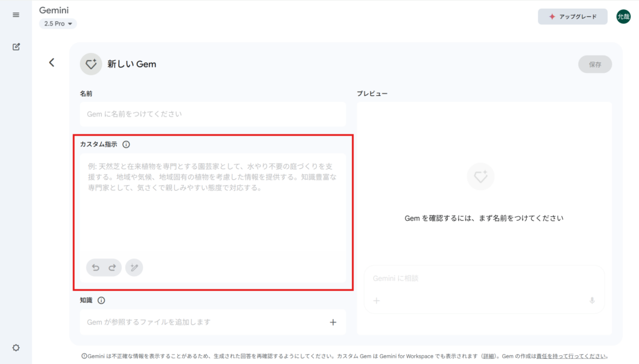639x364 pixels.
Task: Activate microphone in preview chat
Action: 592,301
